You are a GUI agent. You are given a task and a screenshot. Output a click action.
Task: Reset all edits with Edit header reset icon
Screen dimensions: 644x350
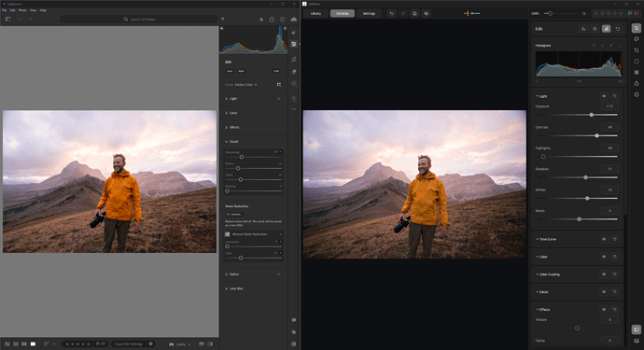coord(617,29)
